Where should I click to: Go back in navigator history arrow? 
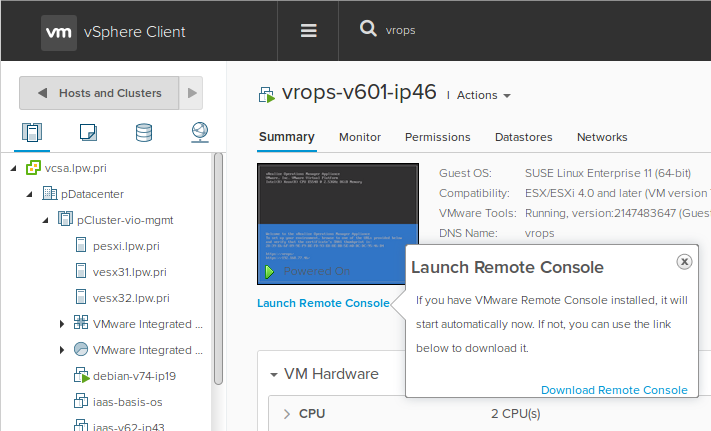coord(43,93)
